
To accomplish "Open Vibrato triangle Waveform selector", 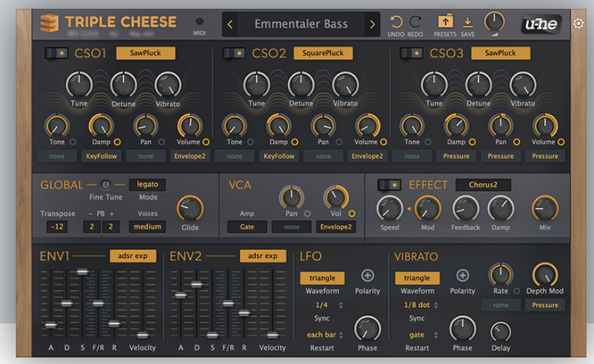I will (417, 278).
